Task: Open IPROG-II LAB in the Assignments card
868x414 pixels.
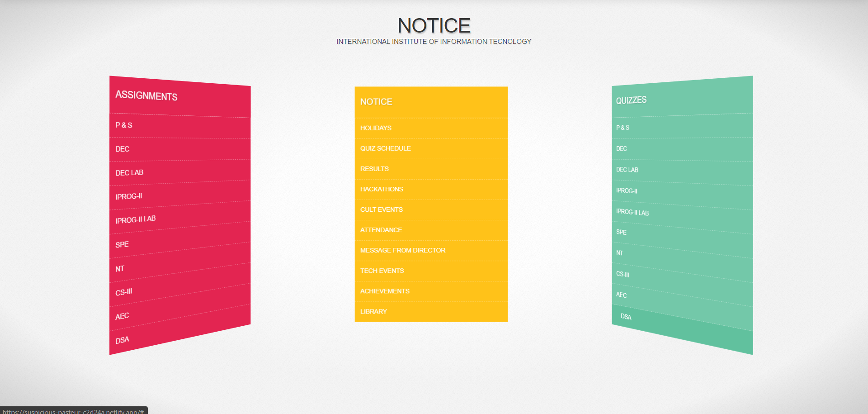Action: [180, 218]
